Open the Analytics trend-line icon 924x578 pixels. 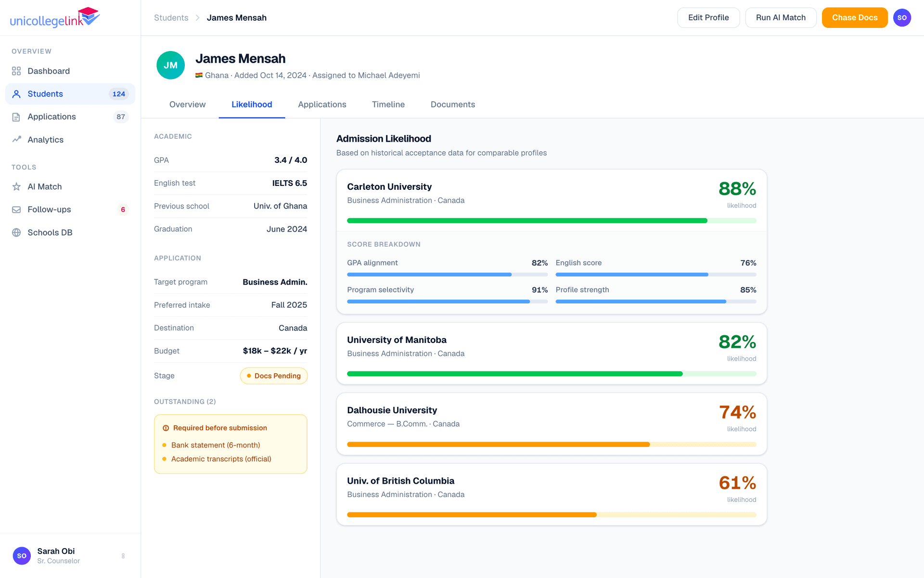click(16, 140)
